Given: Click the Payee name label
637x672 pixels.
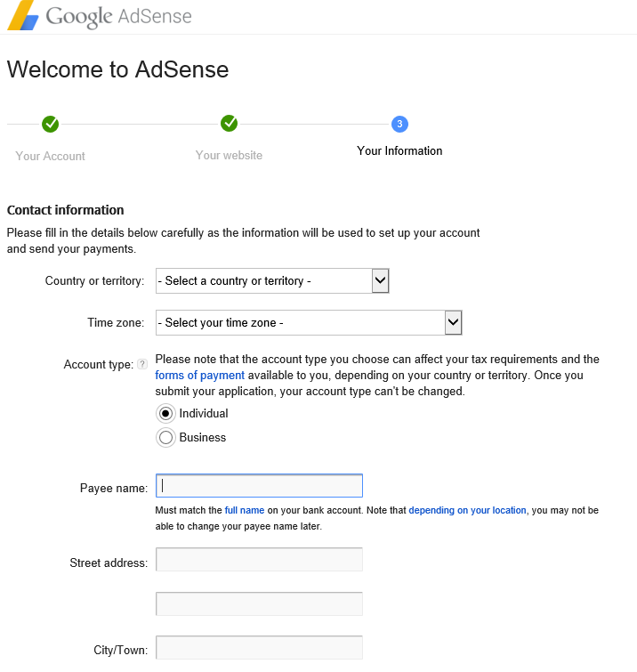Looking at the screenshot, I should point(114,488).
